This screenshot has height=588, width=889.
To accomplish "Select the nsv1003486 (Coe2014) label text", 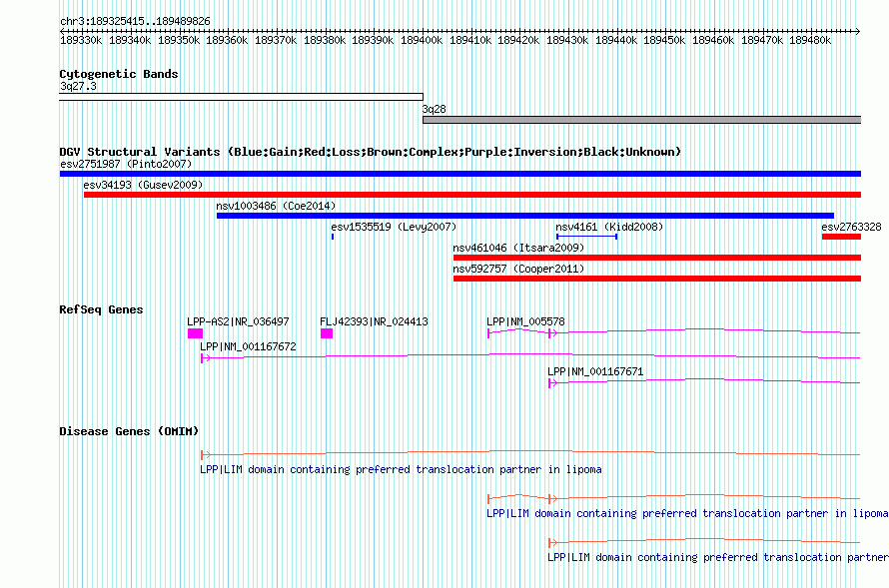I will [276, 206].
